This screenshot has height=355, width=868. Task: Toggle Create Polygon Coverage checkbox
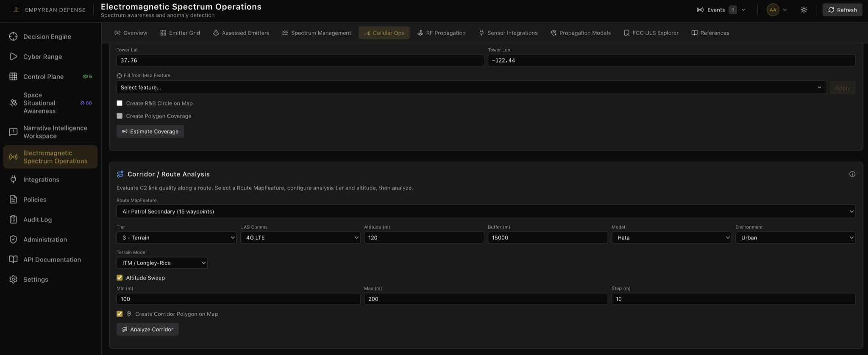click(120, 116)
